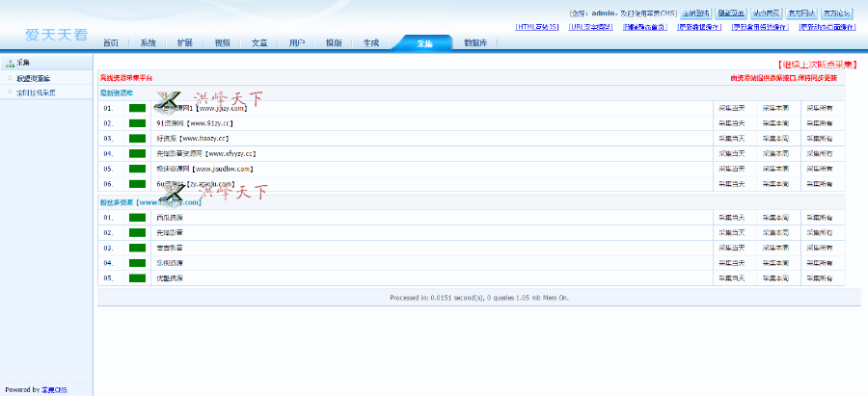
Task: Select the 文章 tab
Action: (x=259, y=43)
